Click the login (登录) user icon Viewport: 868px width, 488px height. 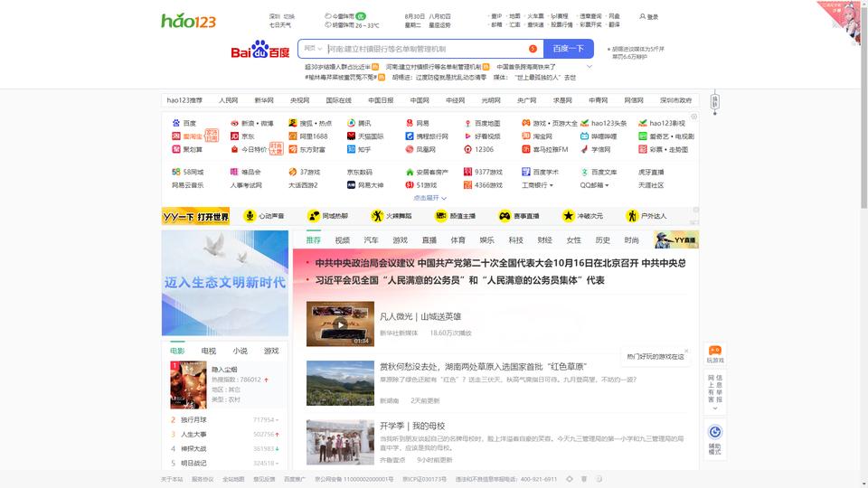pyautogui.click(x=642, y=16)
